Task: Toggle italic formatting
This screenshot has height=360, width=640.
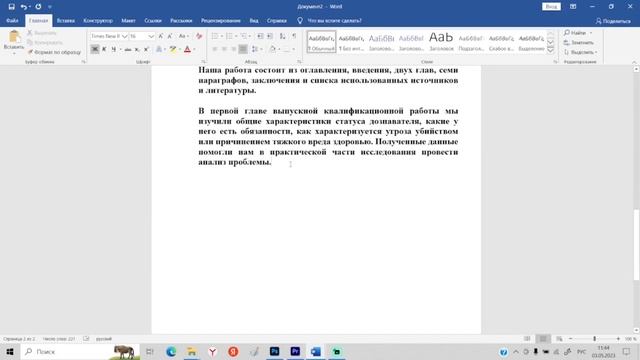Action: [104, 49]
